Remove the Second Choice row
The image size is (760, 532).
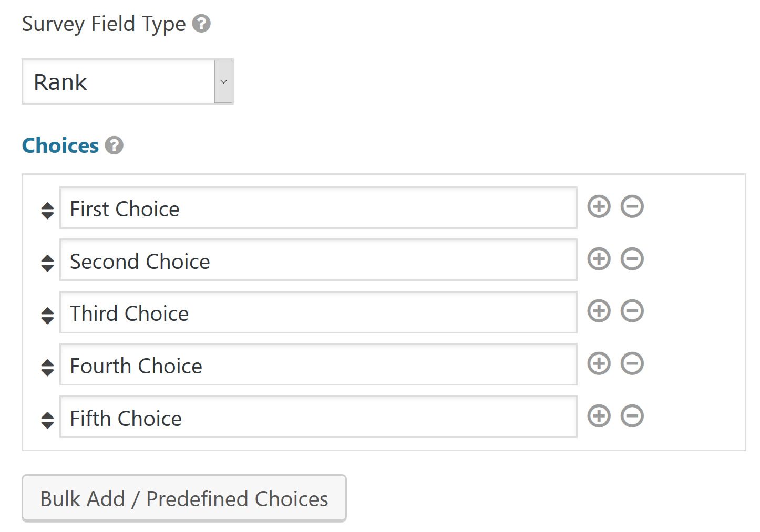point(632,259)
